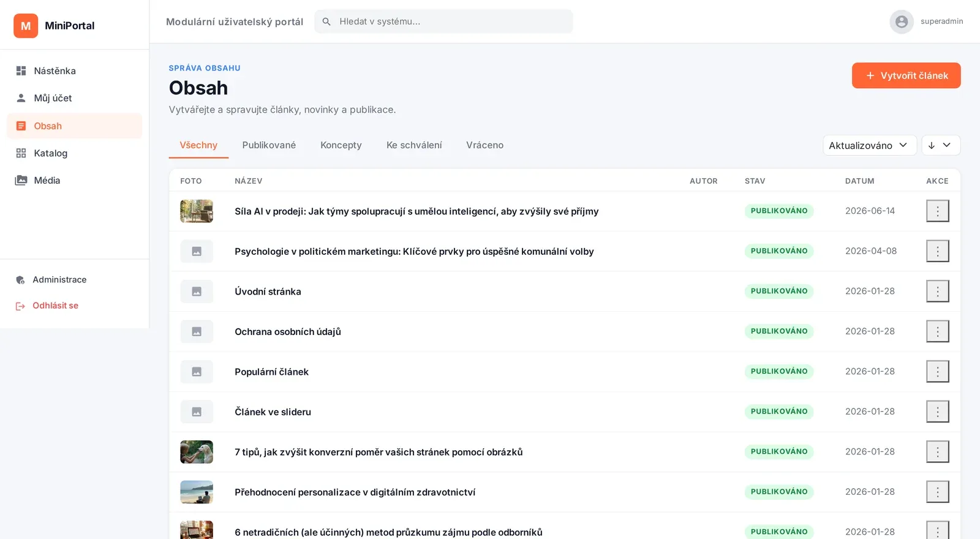Click the Název column header
Image resolution: width=980 pixels, height=539 pixels.
(249, 181)
